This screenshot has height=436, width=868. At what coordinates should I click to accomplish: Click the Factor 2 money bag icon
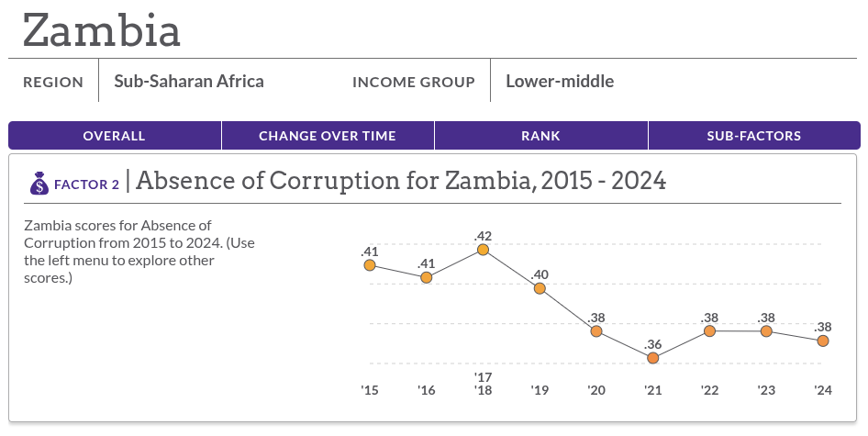39,184
